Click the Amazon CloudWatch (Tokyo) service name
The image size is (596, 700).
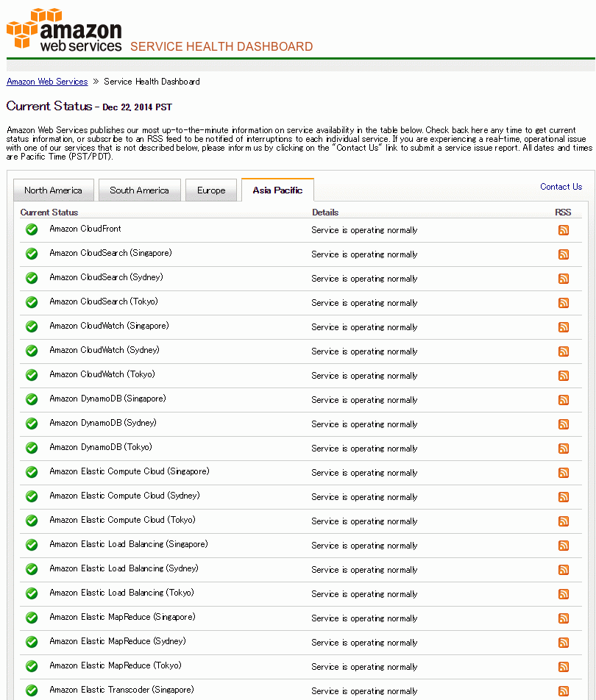pyautogui.click(x=102, y=374)
